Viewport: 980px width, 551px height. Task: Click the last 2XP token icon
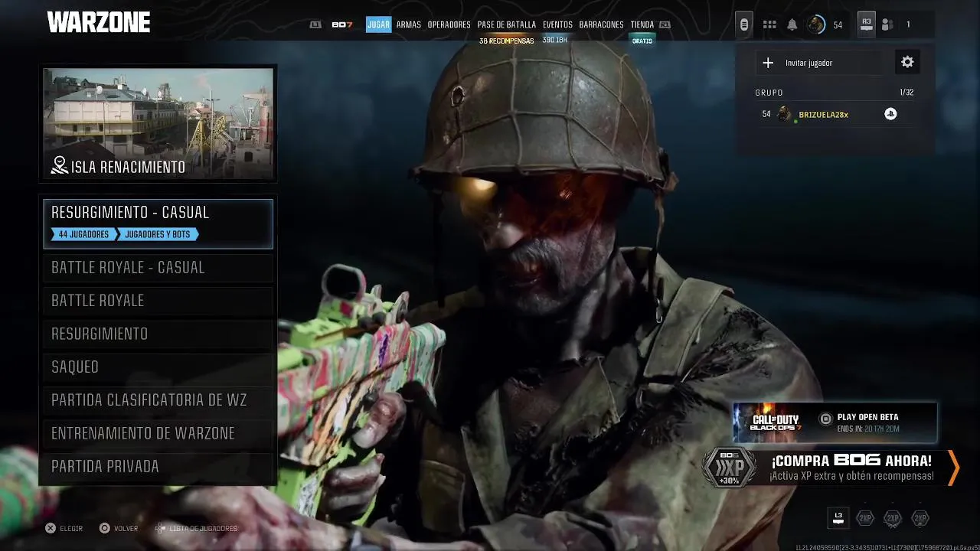920,518
